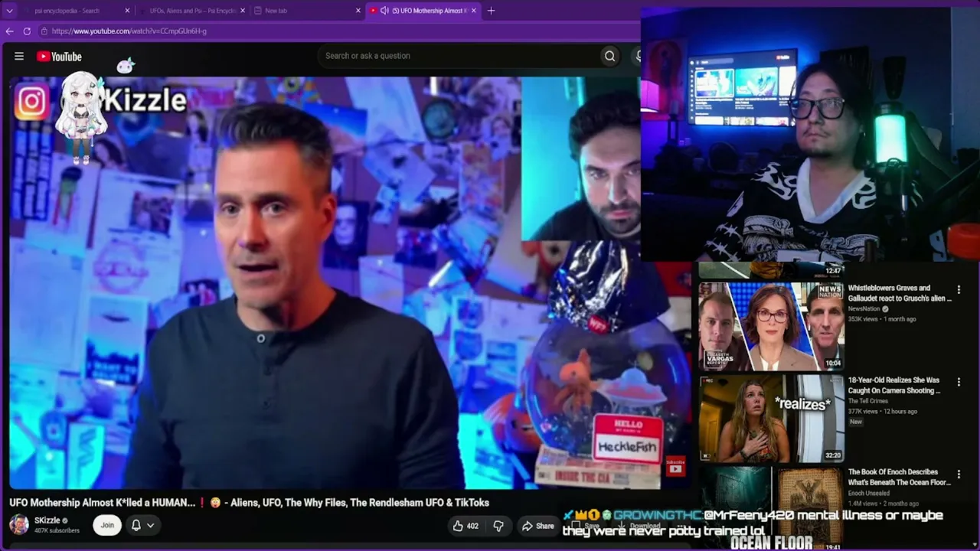Image resolution: width=980 pixels, height=551 pixels.
Task: View site info lock icon in address bar
Action: (x=44, y=31)
